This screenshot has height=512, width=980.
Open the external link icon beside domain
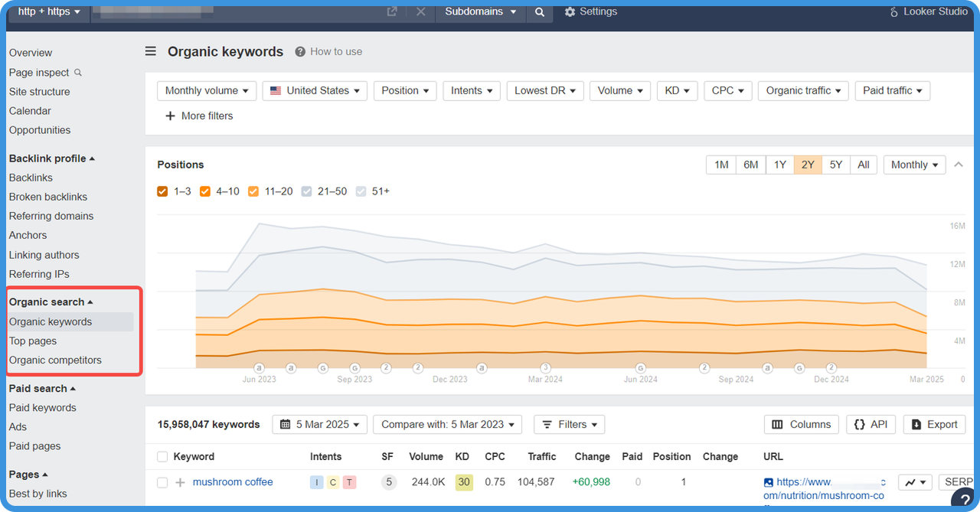click(x=392, y=12)
